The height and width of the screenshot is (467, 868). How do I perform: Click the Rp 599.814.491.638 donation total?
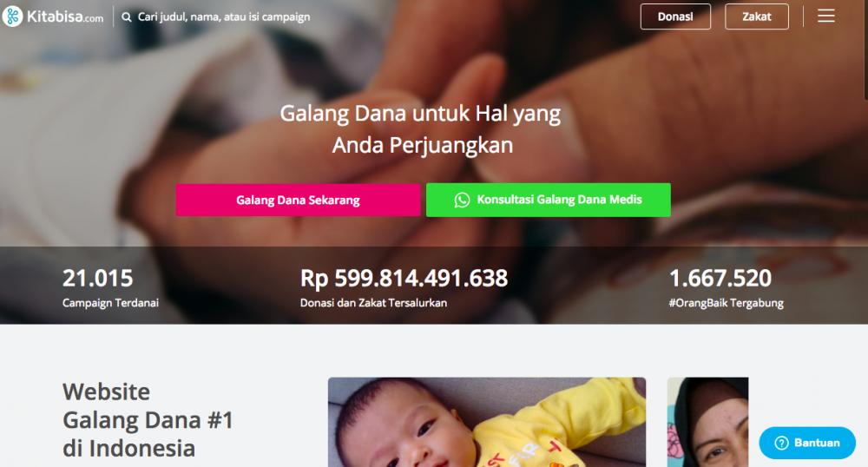[x=404, y=287]
